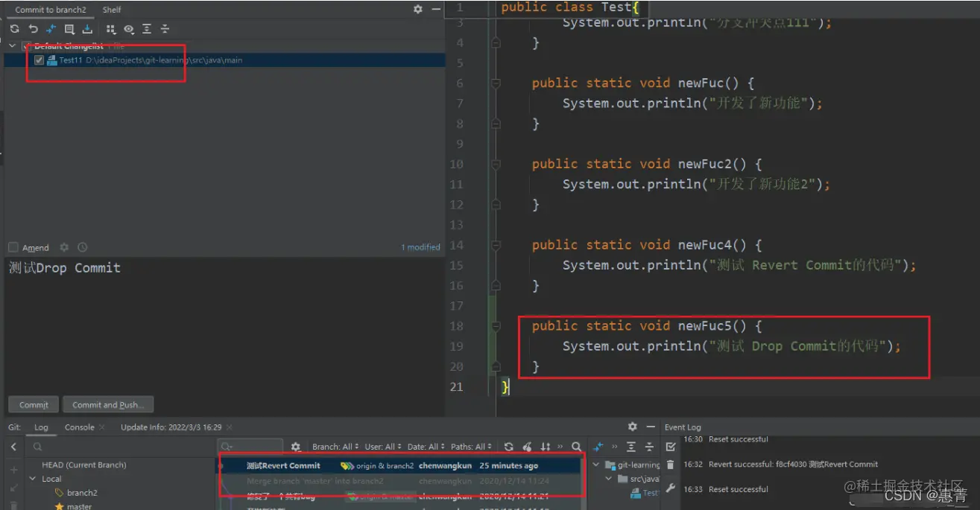This screenshot has width=980, height=510.
Task: Collapse the Local branches node
Action: click(x=31, y=479)
